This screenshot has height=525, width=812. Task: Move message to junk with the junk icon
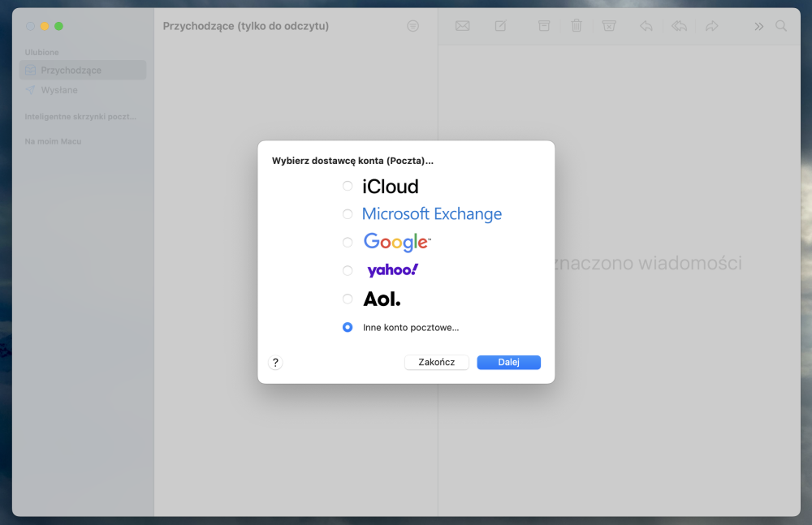coord(609,26)
